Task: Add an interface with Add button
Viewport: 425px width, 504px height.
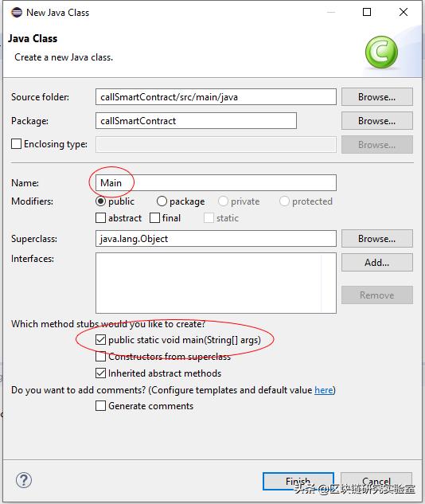Action: pos(376,262)
